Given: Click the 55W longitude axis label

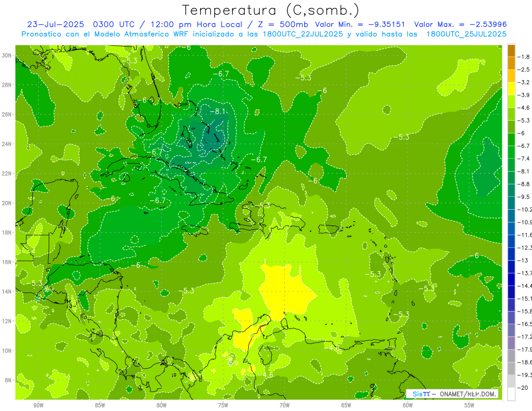Looking at the screenshot, I should pyautogui.click(x=469, y=405).
